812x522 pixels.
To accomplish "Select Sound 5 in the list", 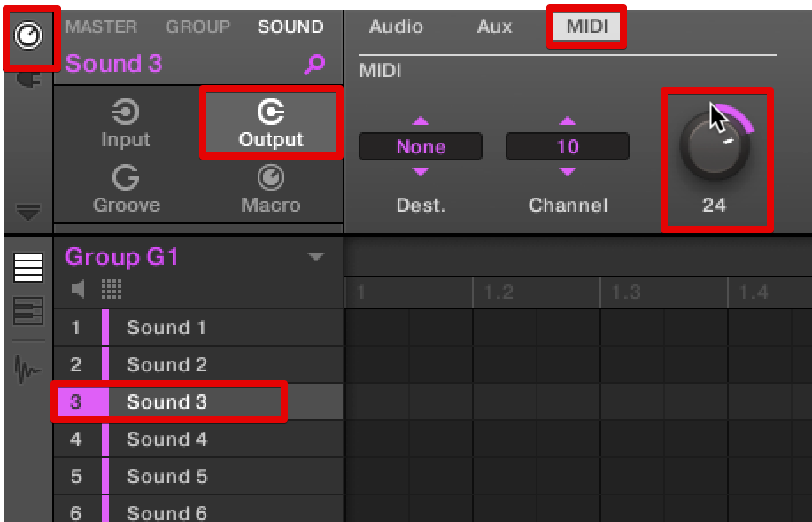I will point(166,476).
